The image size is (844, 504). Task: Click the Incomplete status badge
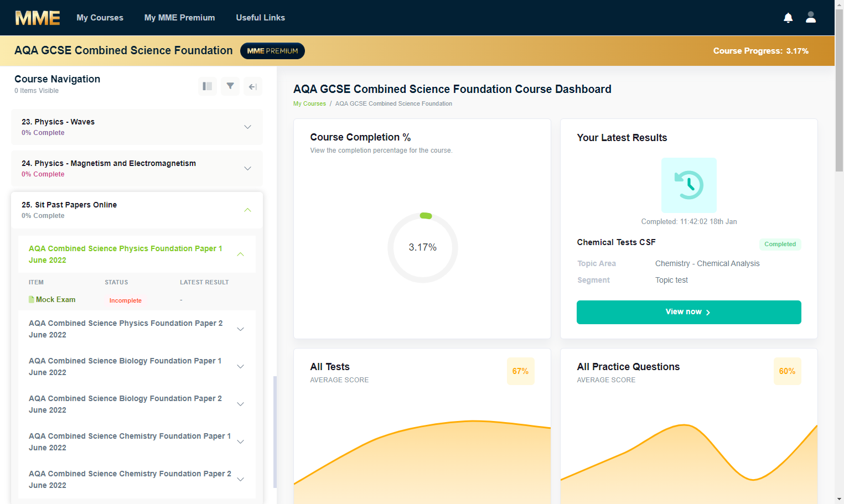click(125, 300)
